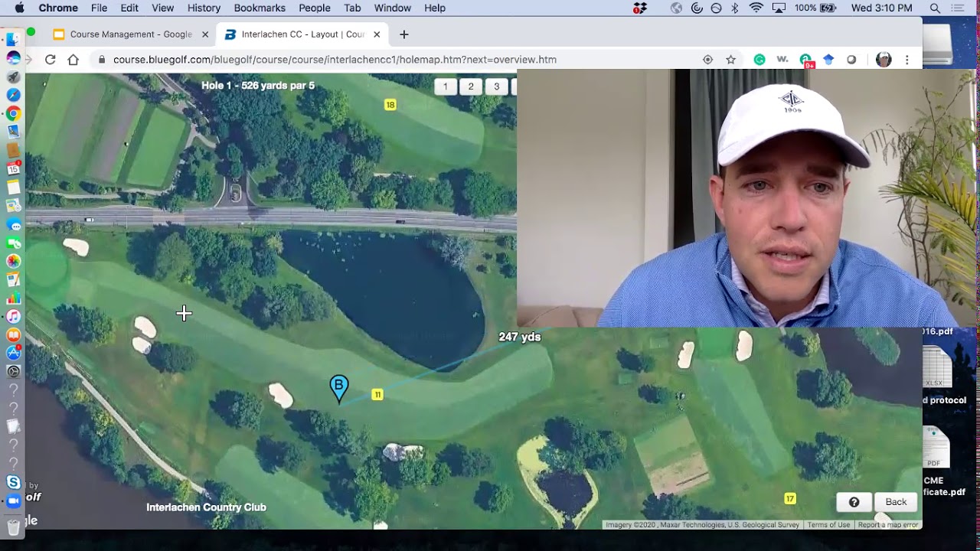Image resolution: width=980 pixels, height=551 pixels.
Task: Open App Store from the Dock
Action: [13, 353]
